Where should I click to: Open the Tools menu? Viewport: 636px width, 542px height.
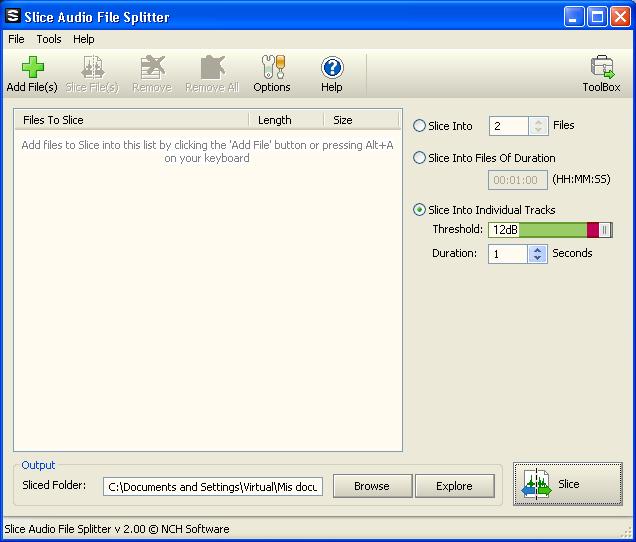click(x=49, y=39)
